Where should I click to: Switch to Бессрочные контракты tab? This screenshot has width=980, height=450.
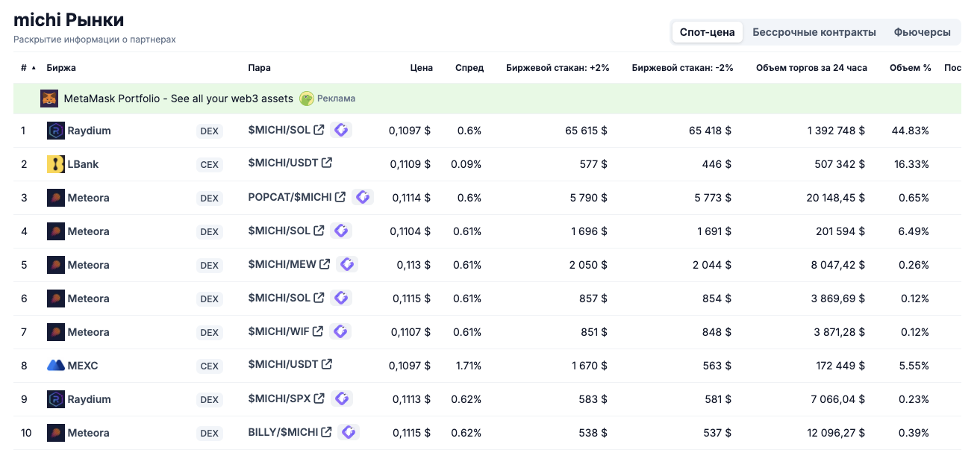814,32
